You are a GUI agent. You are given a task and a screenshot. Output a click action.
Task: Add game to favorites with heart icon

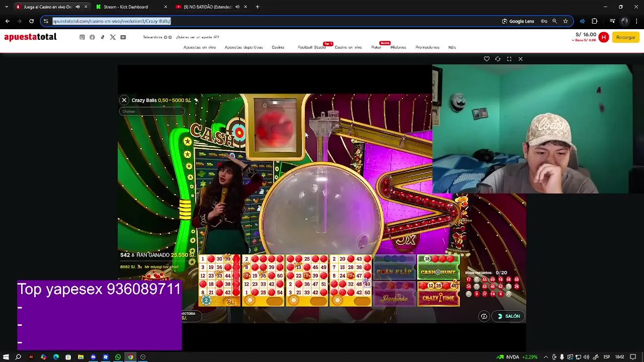(x=487, y=59)
